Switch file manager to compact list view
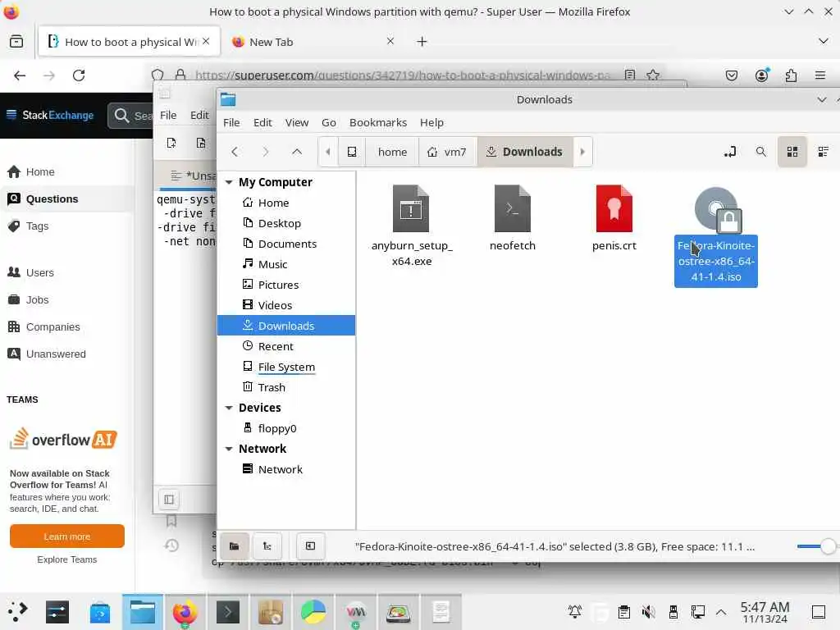The height and width of the screenshot is (630, 840). (824, 152)
